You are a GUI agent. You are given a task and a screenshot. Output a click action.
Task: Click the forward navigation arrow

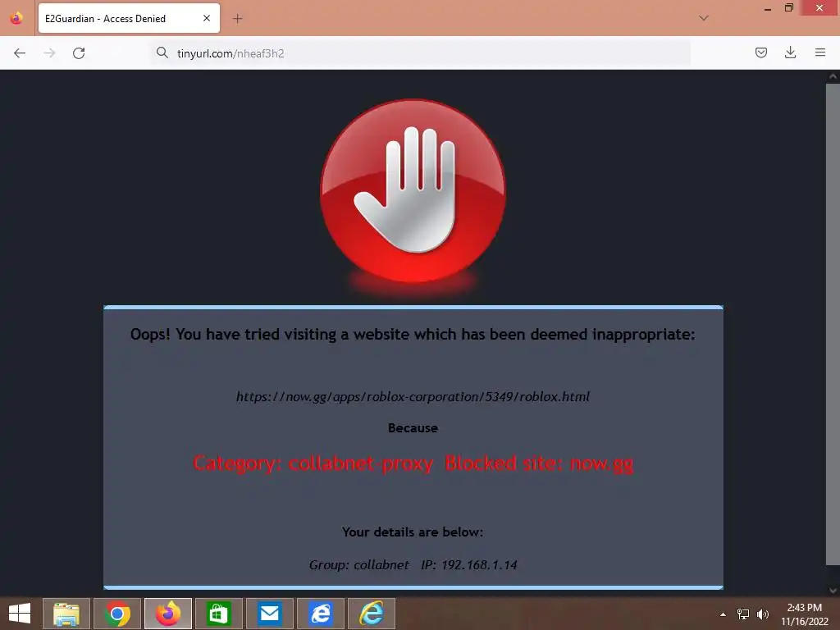(49, 53)
